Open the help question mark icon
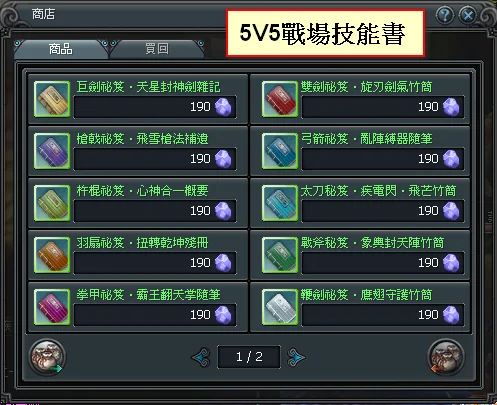 tap(445, 15)
